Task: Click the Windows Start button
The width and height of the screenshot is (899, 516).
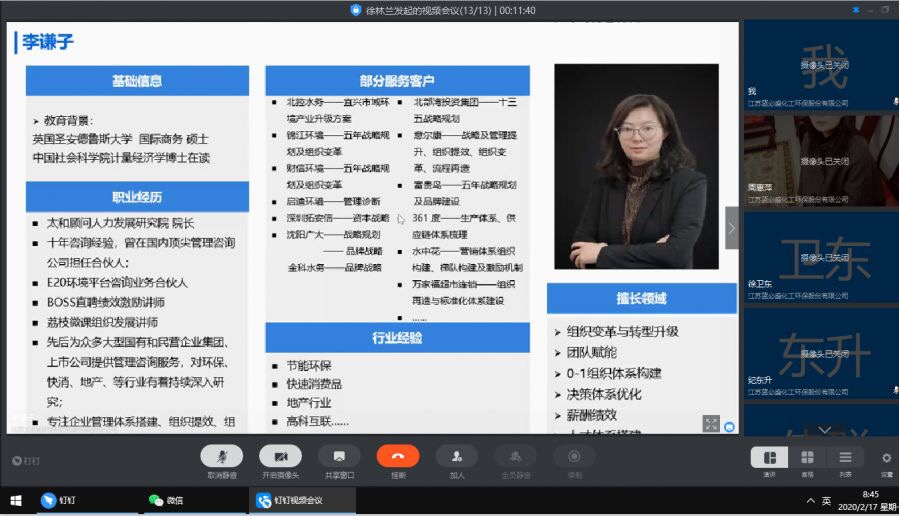Action: (x=16, y=500)
